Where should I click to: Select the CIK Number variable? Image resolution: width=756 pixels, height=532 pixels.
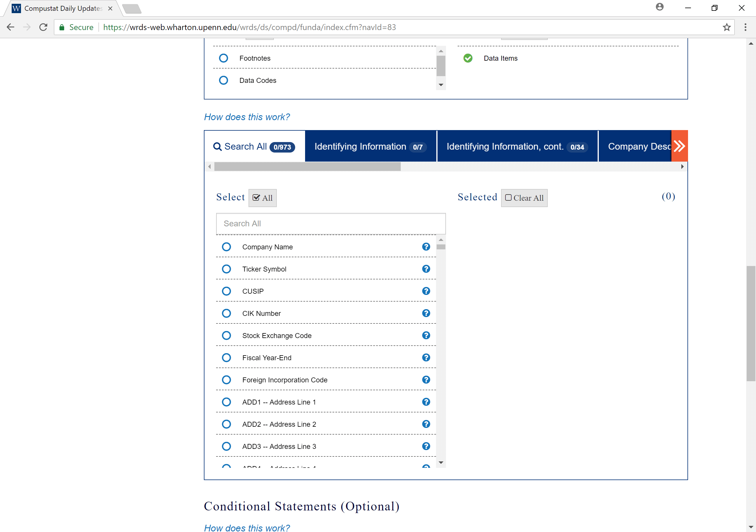[226, 313]
